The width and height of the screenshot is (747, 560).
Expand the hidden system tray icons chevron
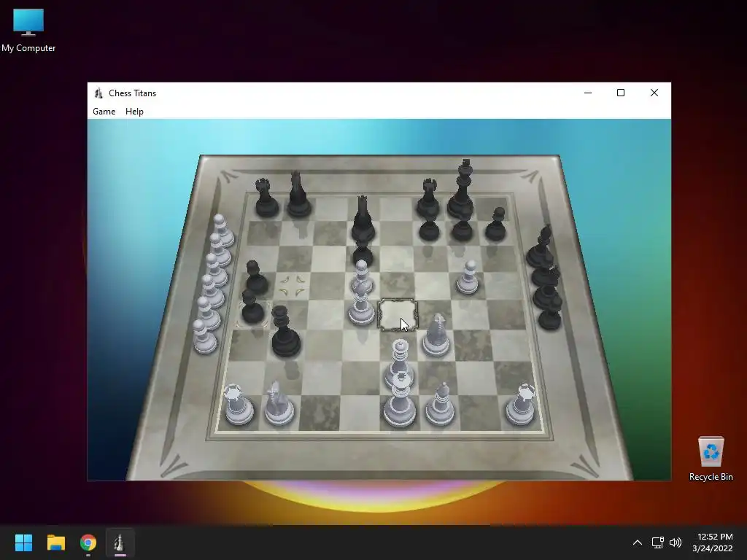coord(638,542)
